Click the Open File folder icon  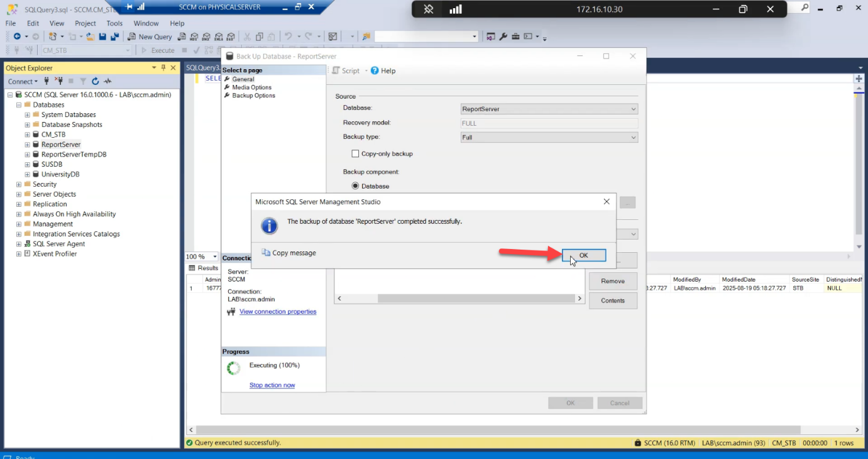[91, 36]
